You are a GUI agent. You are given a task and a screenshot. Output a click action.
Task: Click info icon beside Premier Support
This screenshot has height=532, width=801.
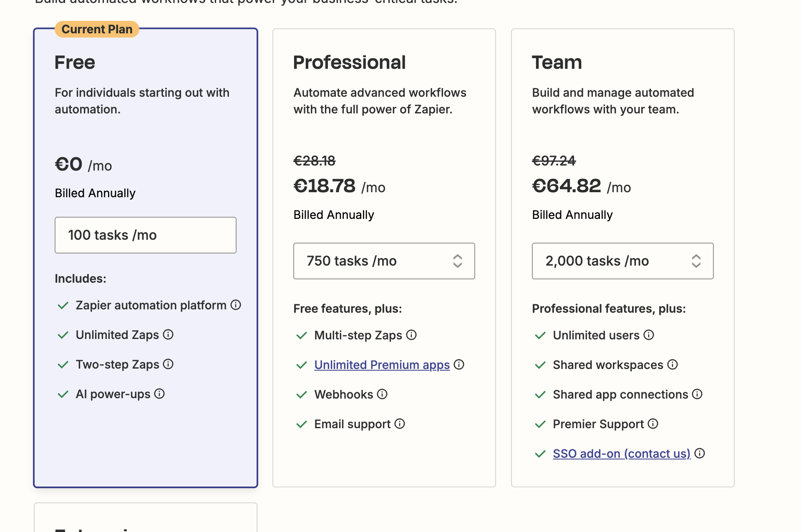[x=653, y=424]
